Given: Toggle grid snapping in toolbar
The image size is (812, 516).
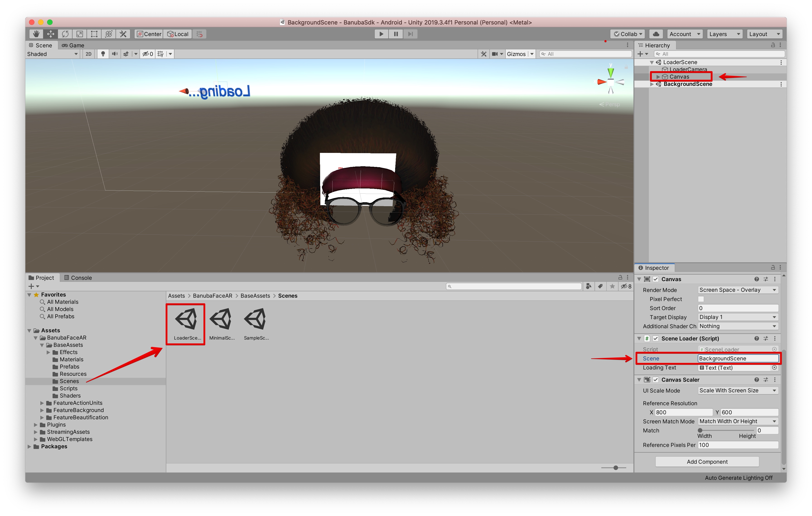Looking at the screenshot, I should pyautogui.click(x=200, y=34).
